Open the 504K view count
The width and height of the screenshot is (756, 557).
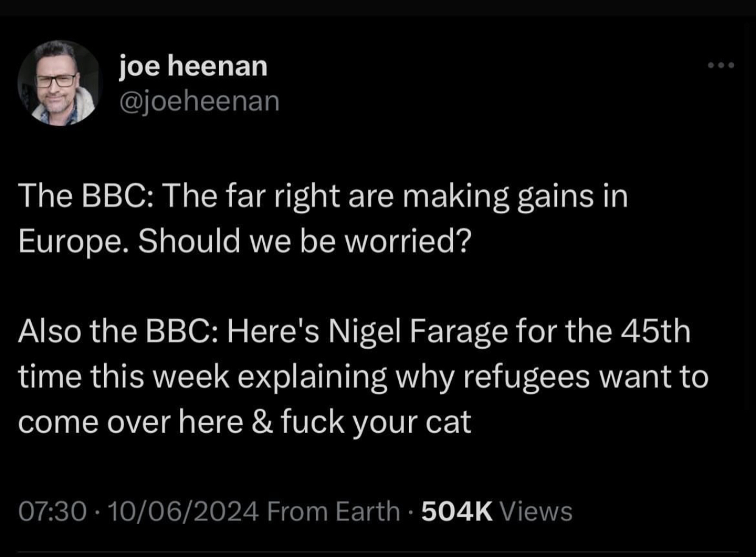457,511
